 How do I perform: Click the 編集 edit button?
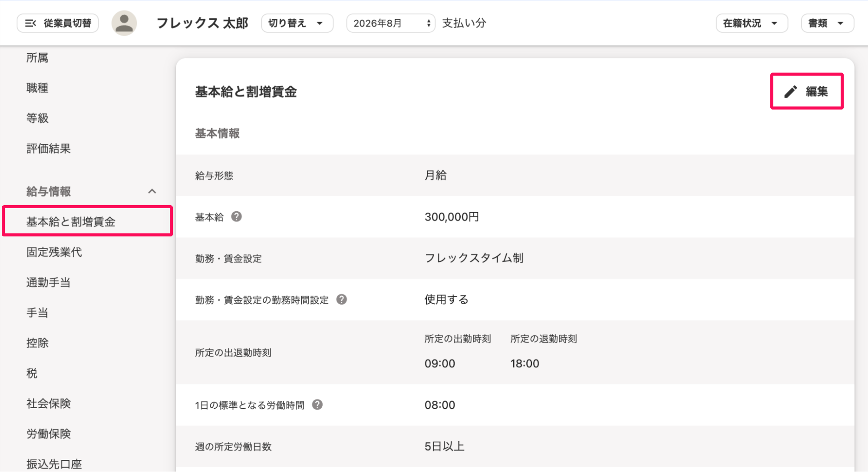coord(806,91)
